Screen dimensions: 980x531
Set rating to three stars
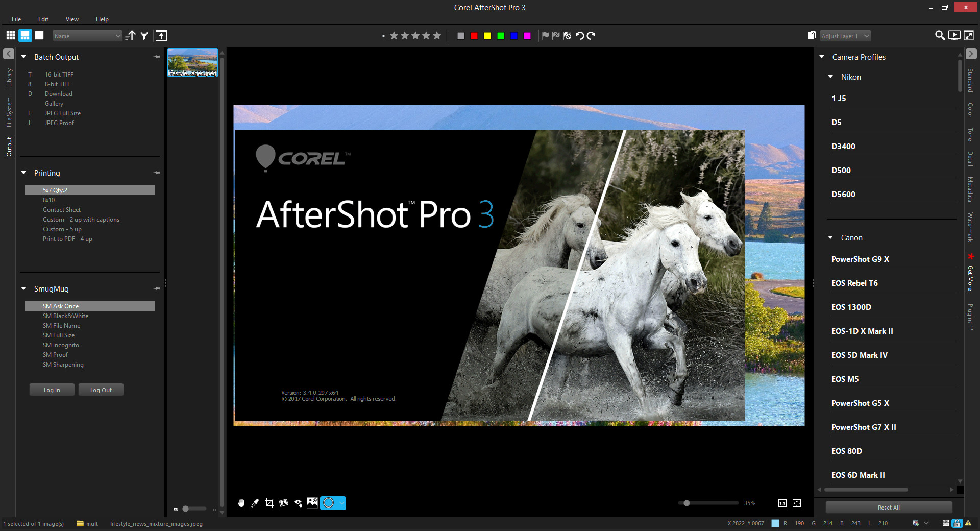click(x=415, y=36)
